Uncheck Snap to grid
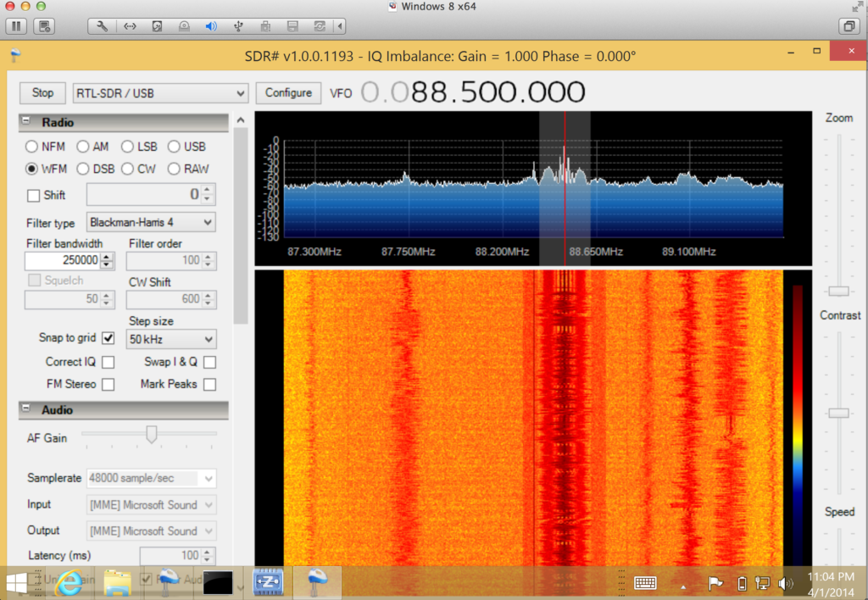The height and width of the screenshot is (600, 868). point(108,338)
